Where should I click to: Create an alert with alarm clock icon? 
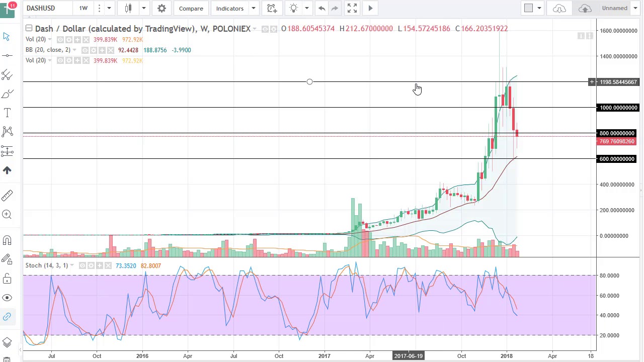pyautogui.click(x=272, y=8)
